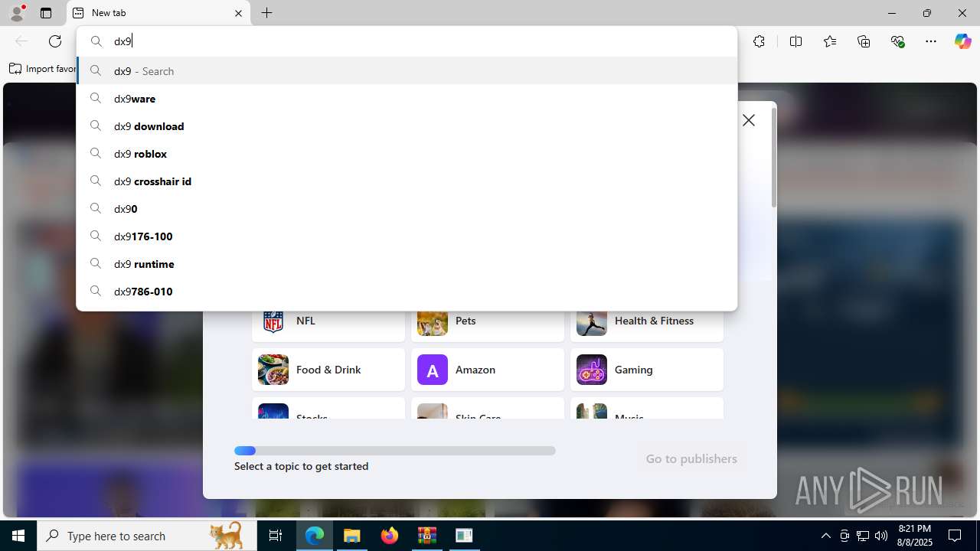Select the New tab tab
The image size is (980, 551).
[x=158, y=13]
